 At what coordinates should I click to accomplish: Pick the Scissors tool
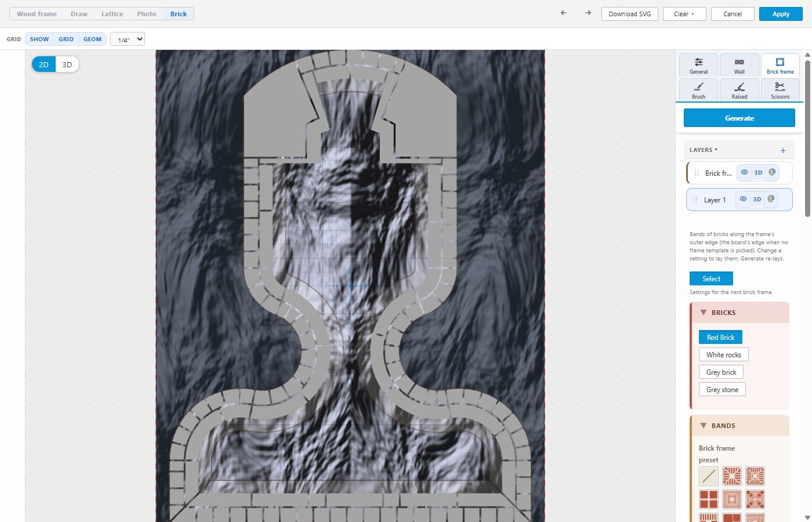pyautogui.click(x=780, y=90)
